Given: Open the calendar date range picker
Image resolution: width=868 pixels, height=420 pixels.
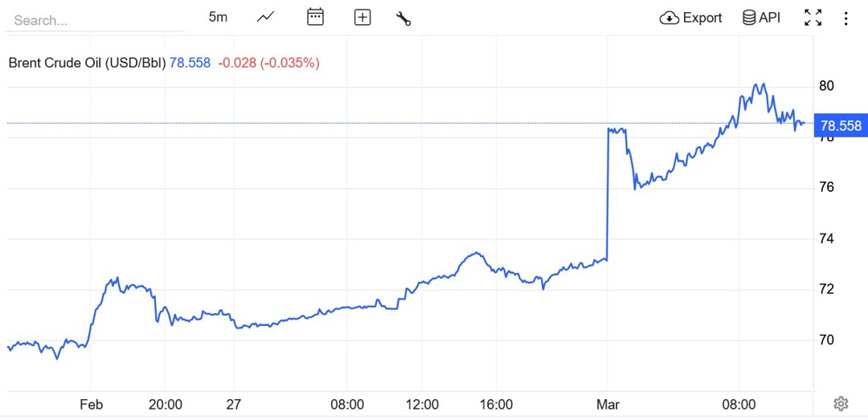Looking at the screenshot, I should pos(315,18).
